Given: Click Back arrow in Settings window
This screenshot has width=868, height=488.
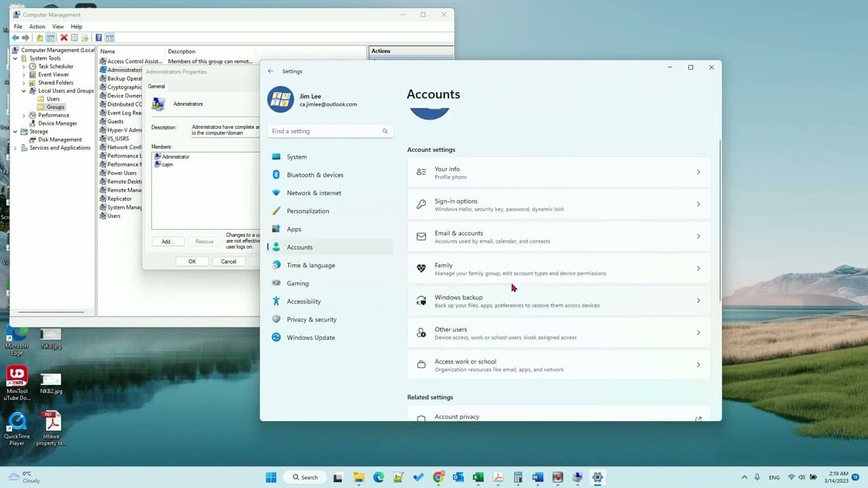Looking at the screenshot, I should [x=271, y=71].
